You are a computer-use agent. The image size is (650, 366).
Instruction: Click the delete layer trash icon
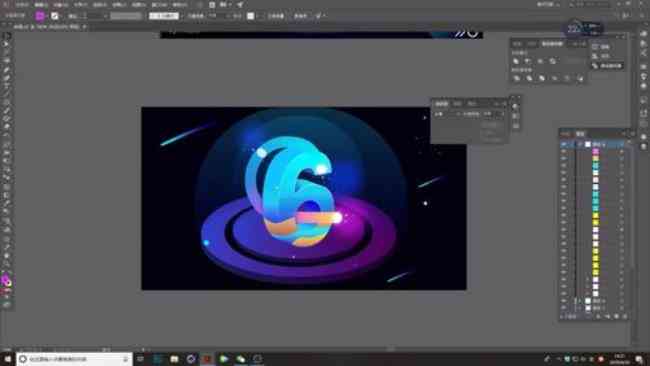[625, 317]
